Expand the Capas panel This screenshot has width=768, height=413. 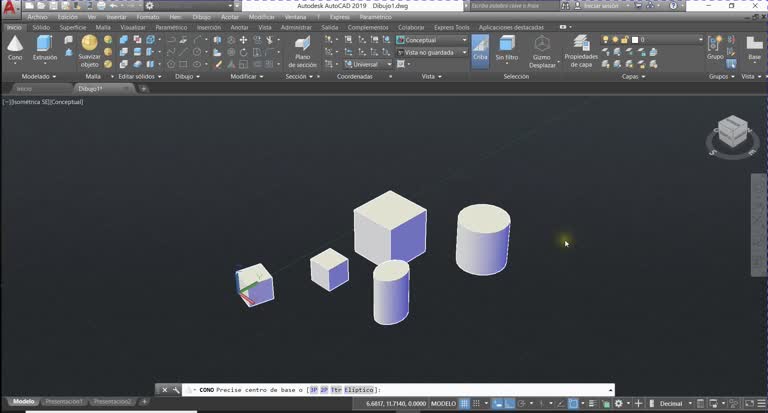tap(633, 76)
